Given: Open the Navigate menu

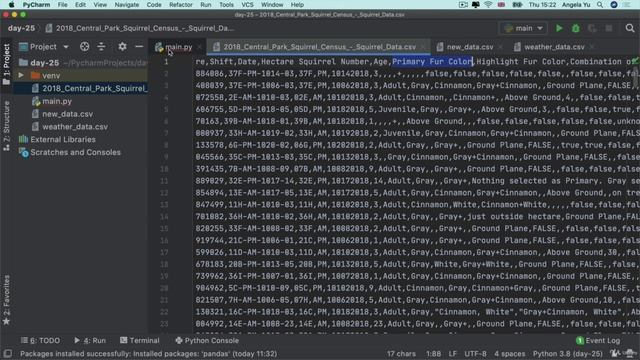Looking at the screenshot, I should [127, 5].
